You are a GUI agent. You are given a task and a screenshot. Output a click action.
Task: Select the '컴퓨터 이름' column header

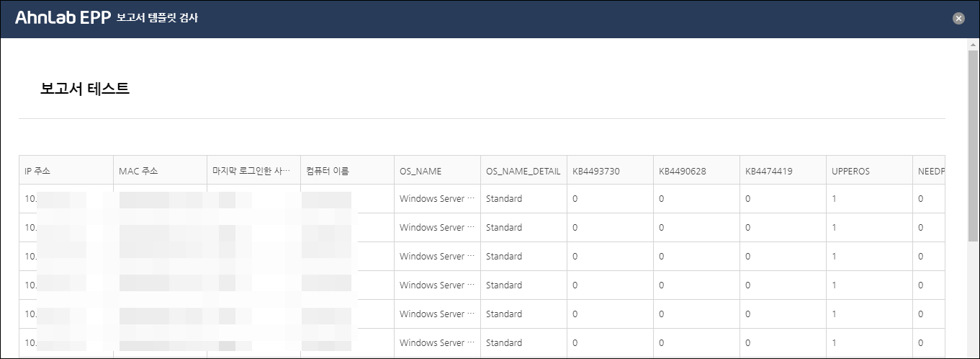348,171
